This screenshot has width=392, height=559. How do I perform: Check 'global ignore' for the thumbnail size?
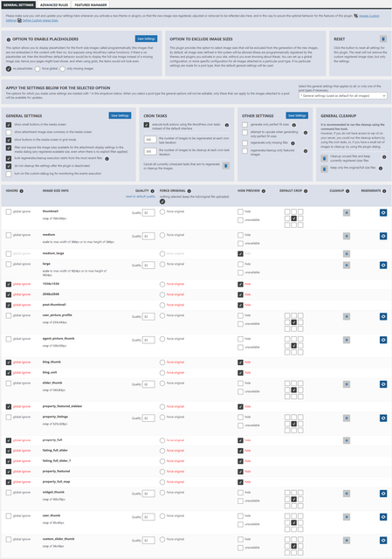(x=9, y=211)
